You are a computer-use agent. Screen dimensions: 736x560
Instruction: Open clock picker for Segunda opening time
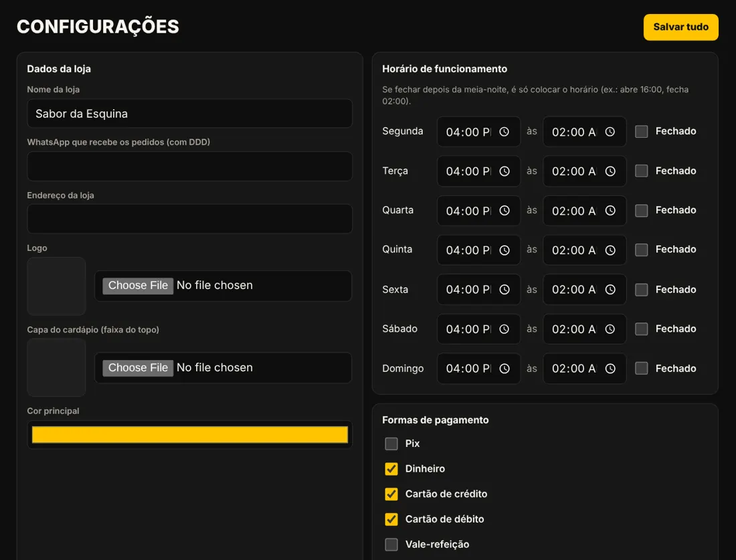coord(504,132)
